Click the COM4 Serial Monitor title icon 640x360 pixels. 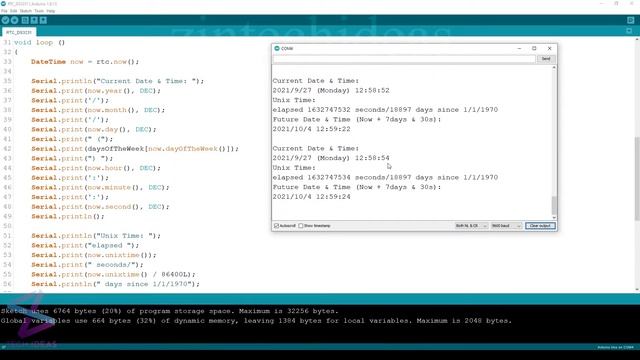(x=277, y=48)
